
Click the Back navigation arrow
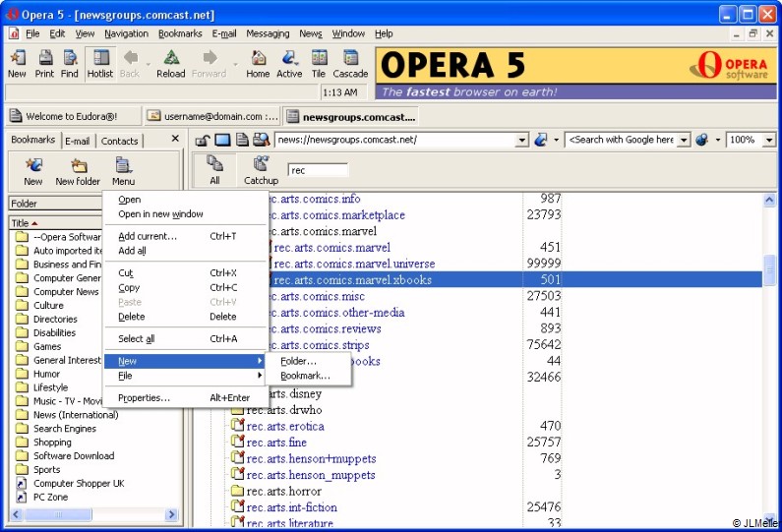pyautogui.click(x=131, y=58)
